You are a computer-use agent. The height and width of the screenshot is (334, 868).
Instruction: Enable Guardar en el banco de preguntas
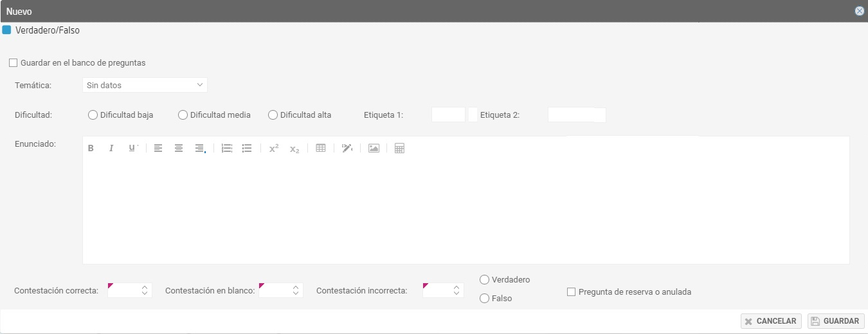coord(13,63)
